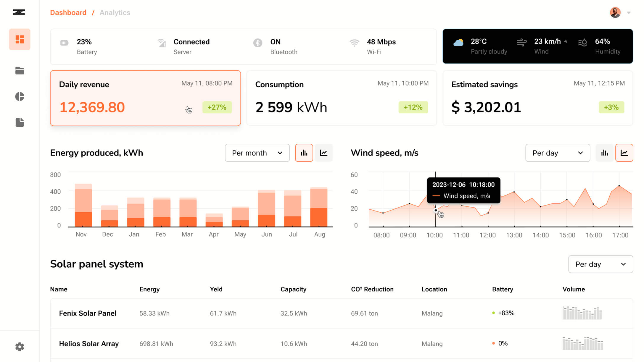Click the Wi-Fi signal icon
Image resolution: width=644 pixels, height=362 pixels.
pos(354,43)
